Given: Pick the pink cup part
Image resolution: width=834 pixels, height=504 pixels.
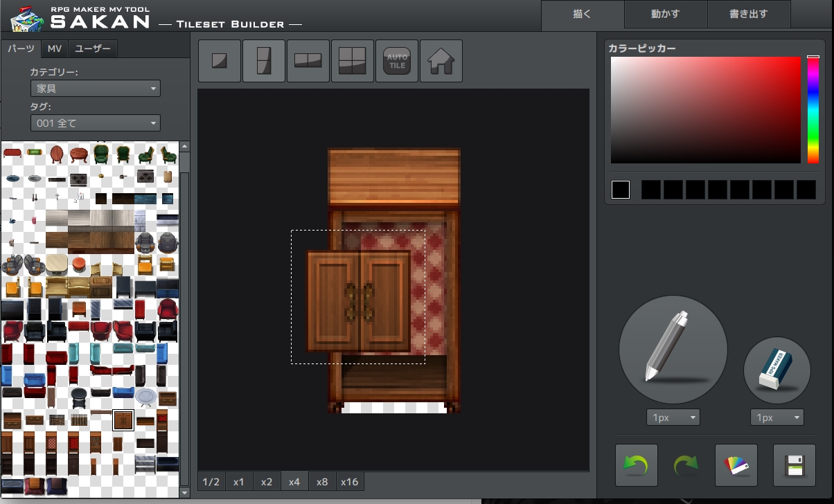Looking at the screenshot, I should click(x=34, y=221).
